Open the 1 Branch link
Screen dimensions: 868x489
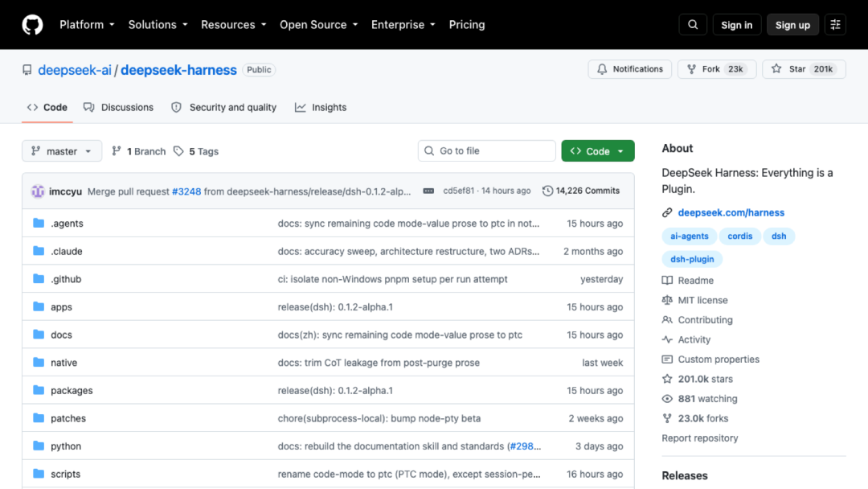coord(138,151)
